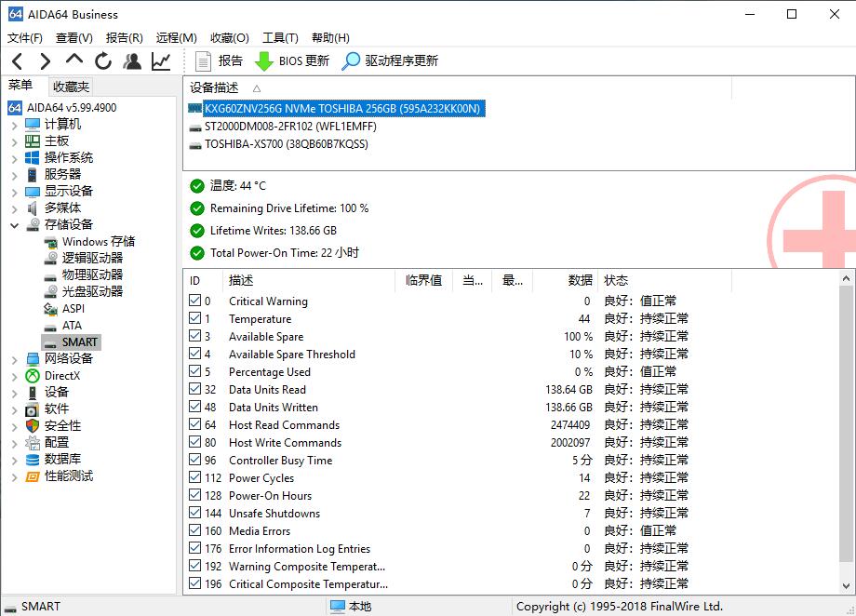Switch to the 收藏夹 tab
The width and height of the screenshot is (856, 616).
pyautogui.click(x=71, y=87)
